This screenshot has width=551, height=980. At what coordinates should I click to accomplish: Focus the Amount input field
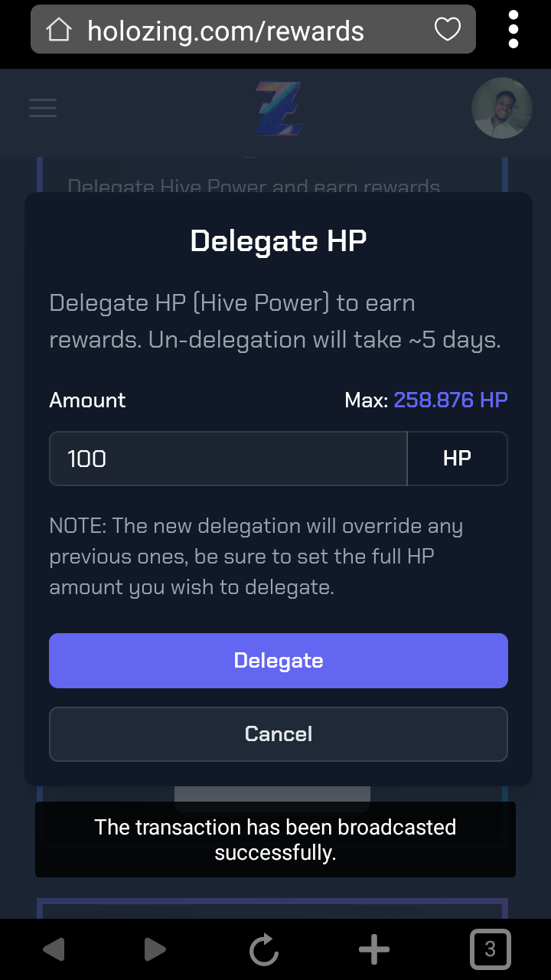228,459
